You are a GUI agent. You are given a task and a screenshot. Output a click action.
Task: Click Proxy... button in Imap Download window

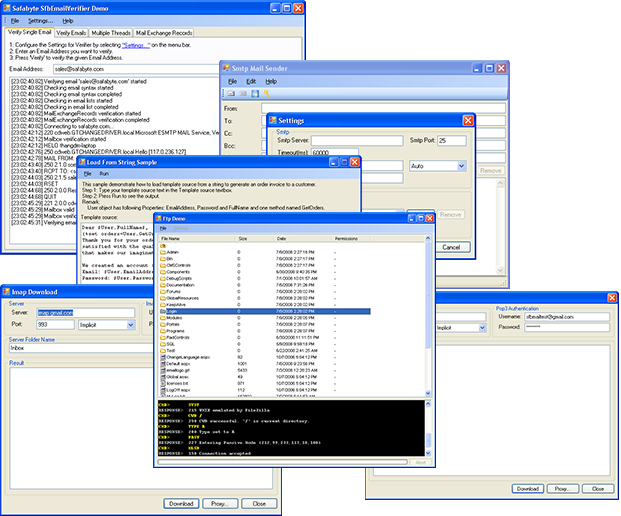[220, 503]
